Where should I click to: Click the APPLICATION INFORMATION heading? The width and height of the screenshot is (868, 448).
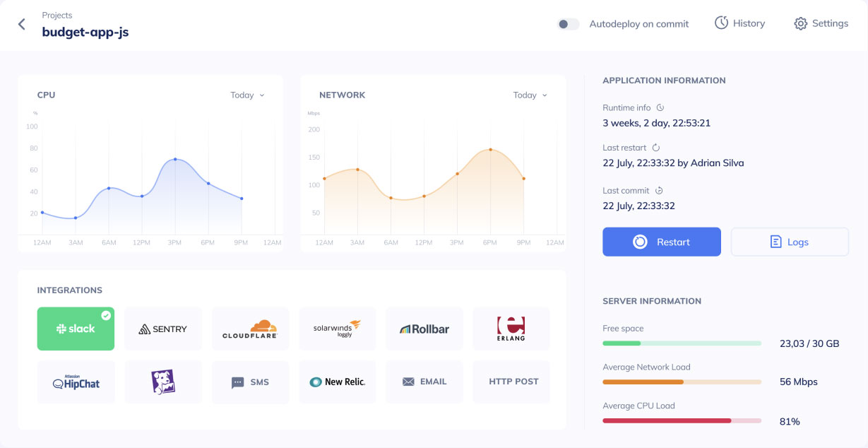pos(664,81)
